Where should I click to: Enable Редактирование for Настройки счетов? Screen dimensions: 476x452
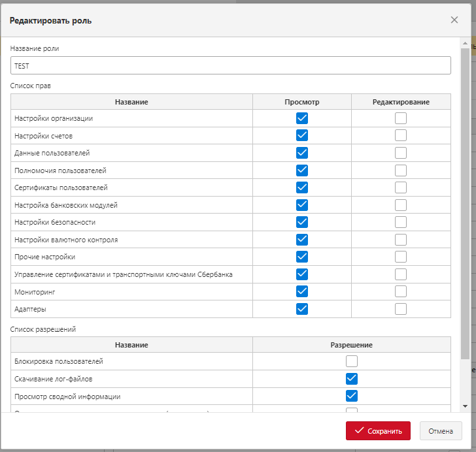pyautogui.click(x=401, y=135)
